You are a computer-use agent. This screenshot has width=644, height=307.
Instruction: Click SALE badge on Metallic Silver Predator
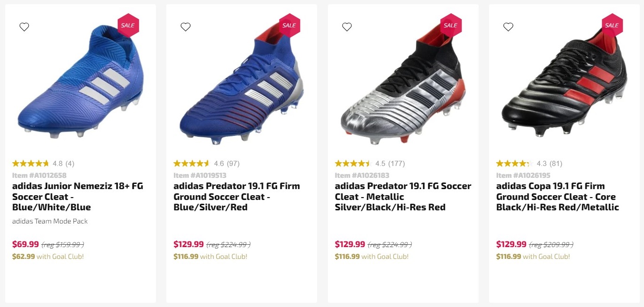tap(450, 25)
